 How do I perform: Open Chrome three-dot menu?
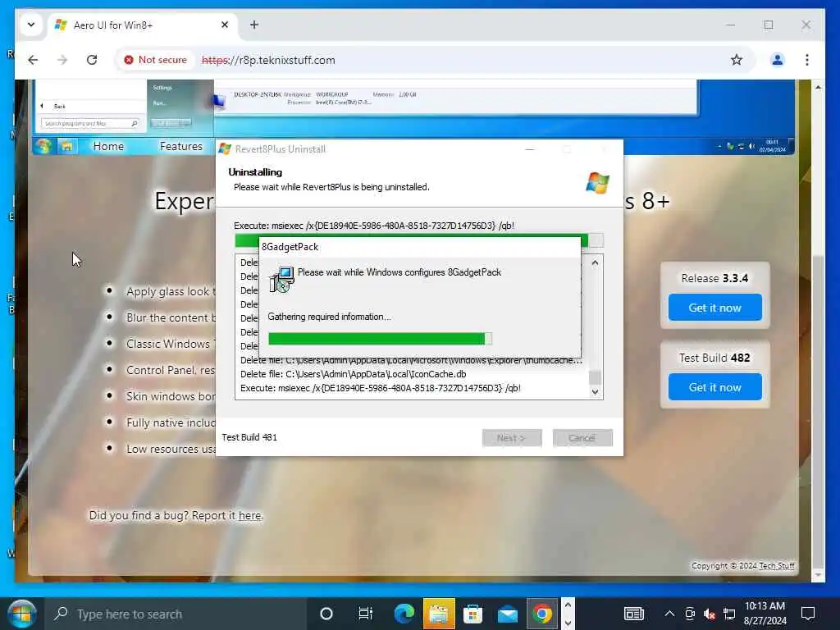coord(807,60)
